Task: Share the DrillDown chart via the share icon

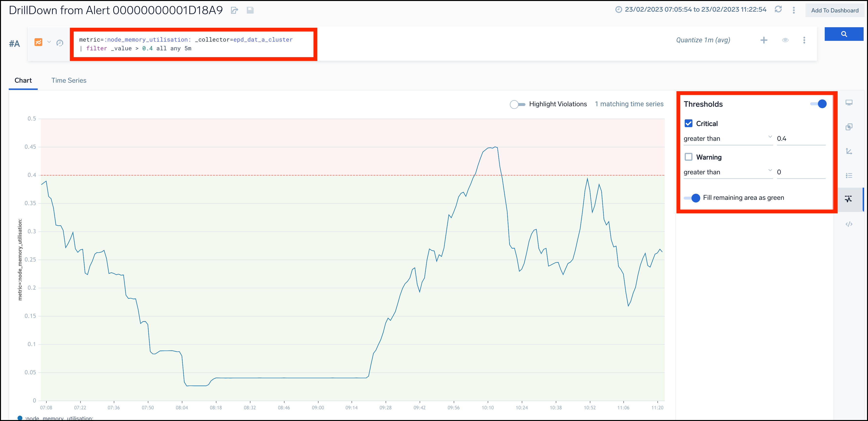Action: (x=235, y=10)
